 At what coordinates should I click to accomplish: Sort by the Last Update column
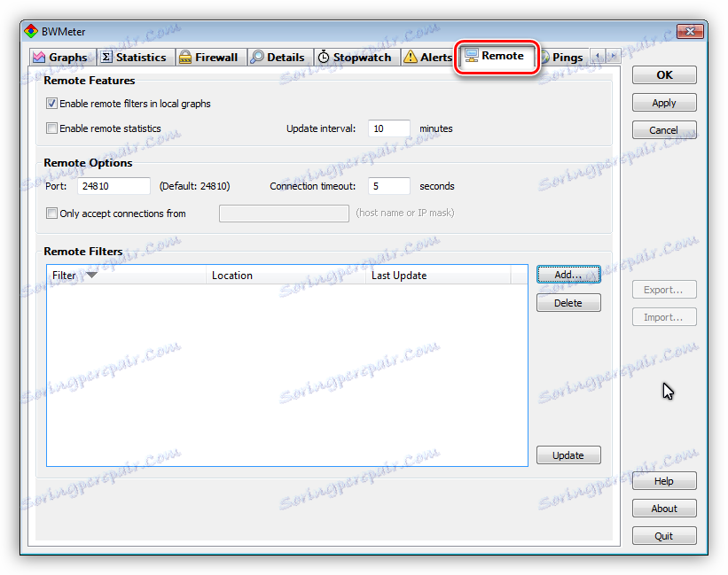(438, 275)
